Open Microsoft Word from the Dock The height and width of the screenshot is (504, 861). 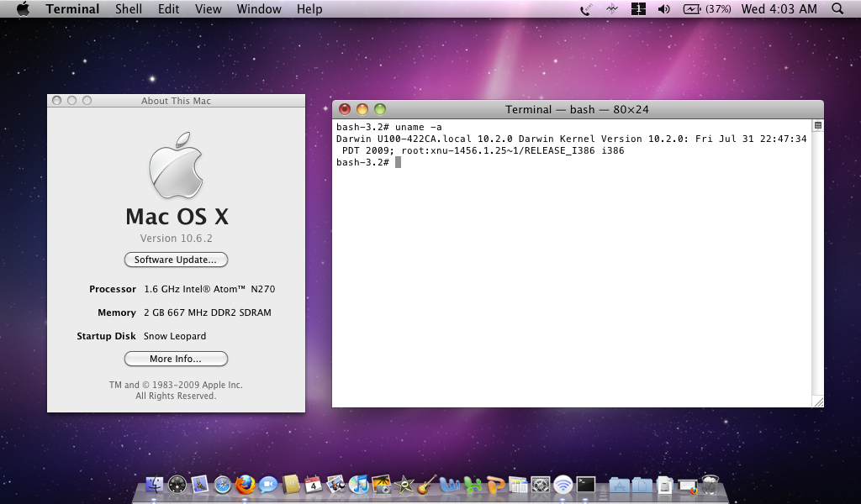450,484
